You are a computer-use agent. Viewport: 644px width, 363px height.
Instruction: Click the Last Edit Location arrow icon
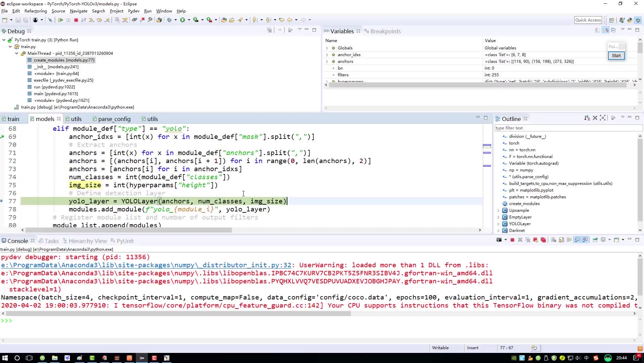tap(282, 20)
